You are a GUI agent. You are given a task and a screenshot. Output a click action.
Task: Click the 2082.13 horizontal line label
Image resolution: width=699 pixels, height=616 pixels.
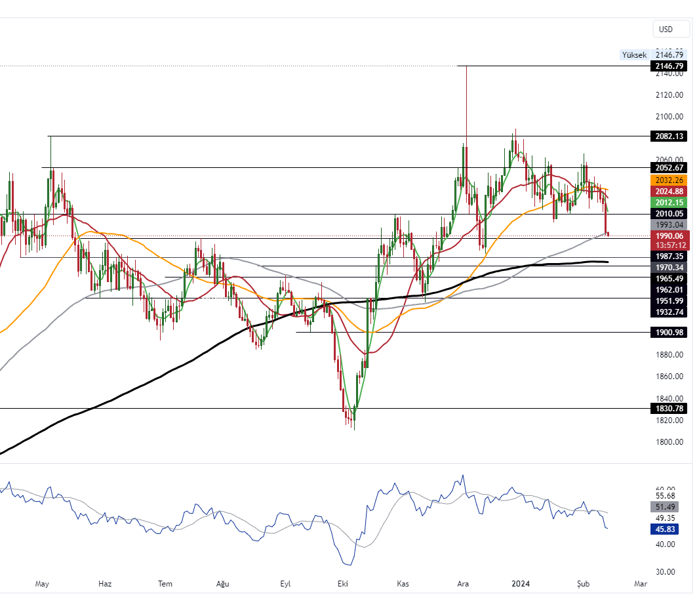669,136
